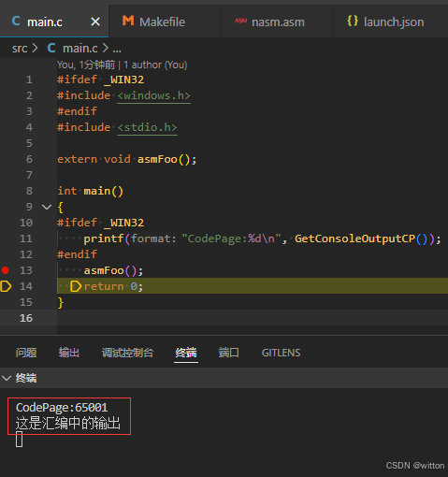The height and width of the screenshot is (477, 448).
Task: Click the debug execution arrow in line 14 gutter
Action: click(6, 286)
